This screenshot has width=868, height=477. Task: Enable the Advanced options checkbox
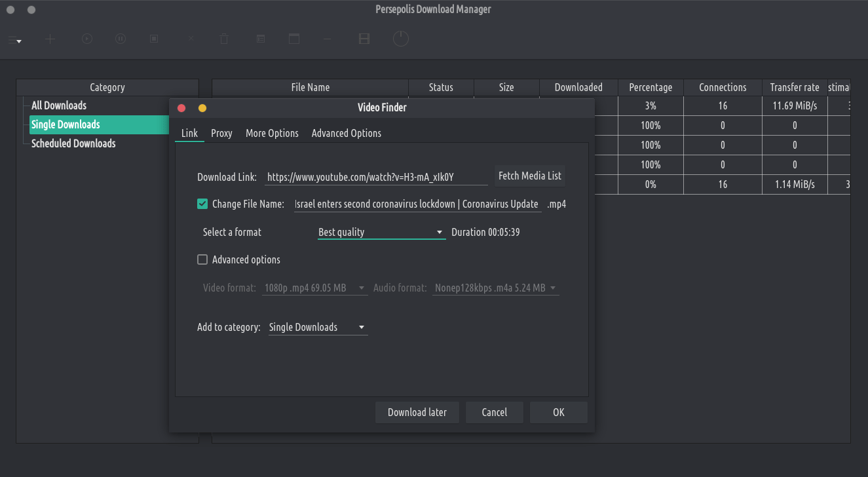pyautogui.click(x=202, y=259)
